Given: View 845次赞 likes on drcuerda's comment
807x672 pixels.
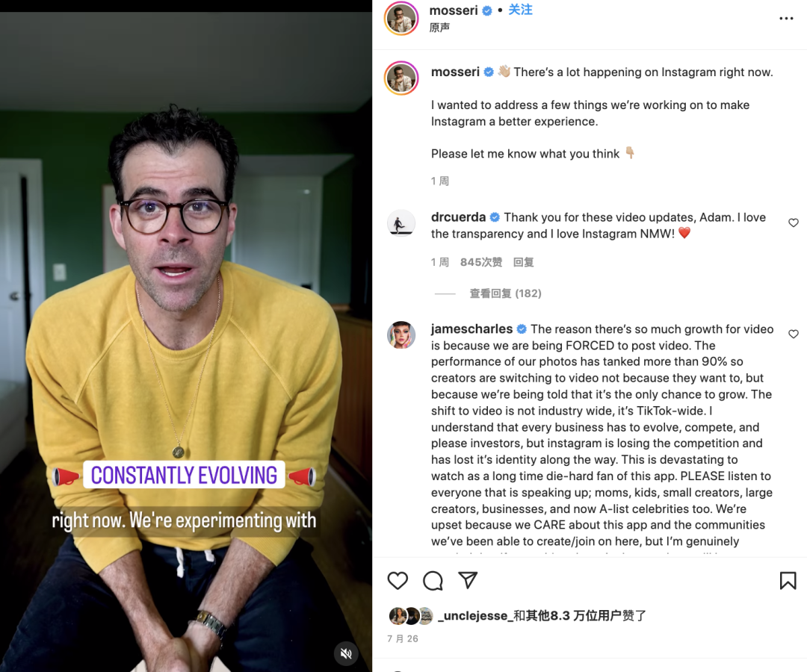Looking at the screenshot, I should 481,262.
